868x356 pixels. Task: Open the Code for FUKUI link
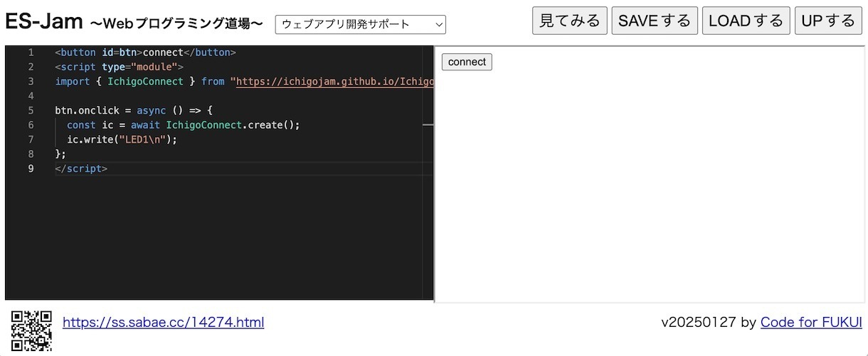(811, 323)
